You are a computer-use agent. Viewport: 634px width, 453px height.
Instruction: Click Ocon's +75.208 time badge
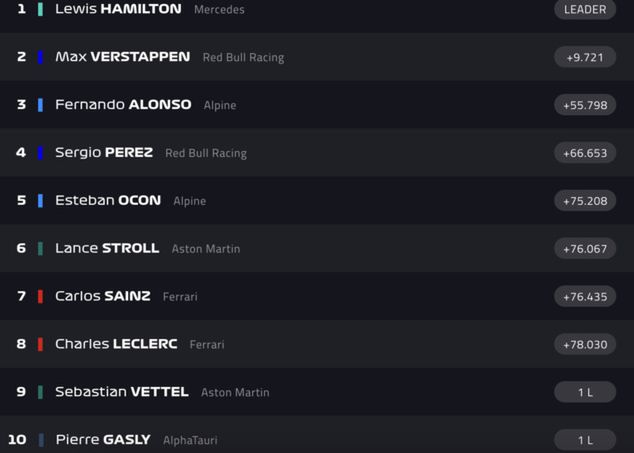point(585,201)
